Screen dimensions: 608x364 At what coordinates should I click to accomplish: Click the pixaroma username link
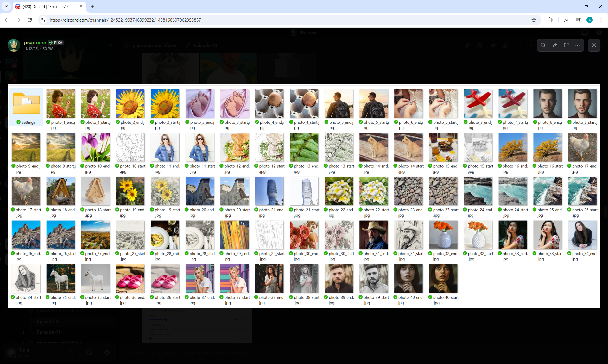35,43
